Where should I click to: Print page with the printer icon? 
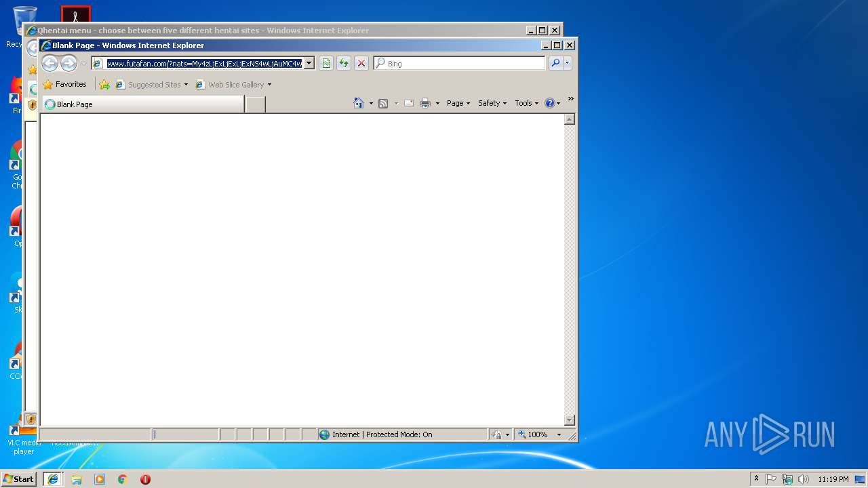tap(425, 104)
